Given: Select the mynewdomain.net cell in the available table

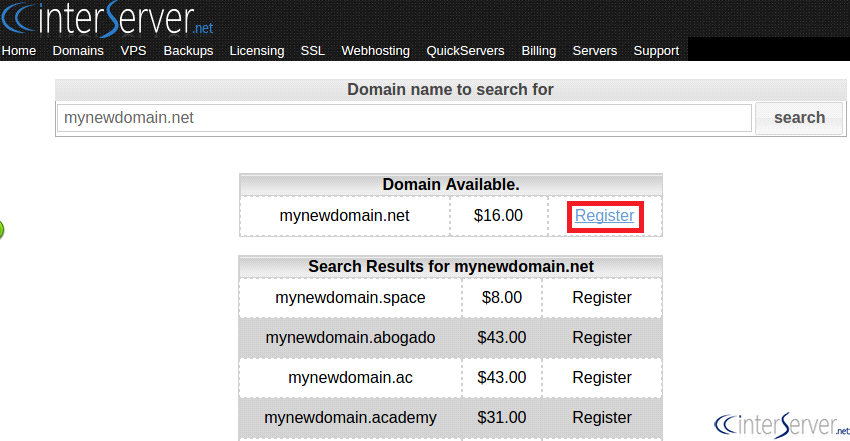Looking at the screenshot, I should (344, 216).
